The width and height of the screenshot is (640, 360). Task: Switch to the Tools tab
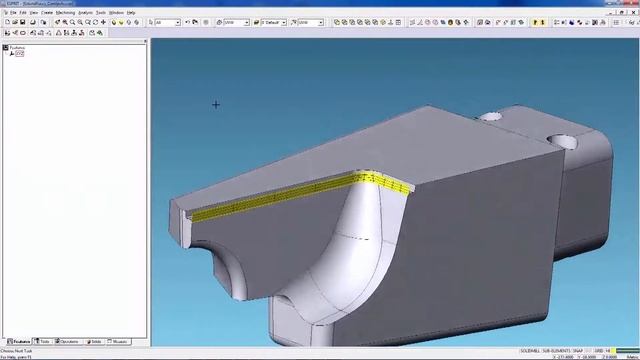[43, 341]
